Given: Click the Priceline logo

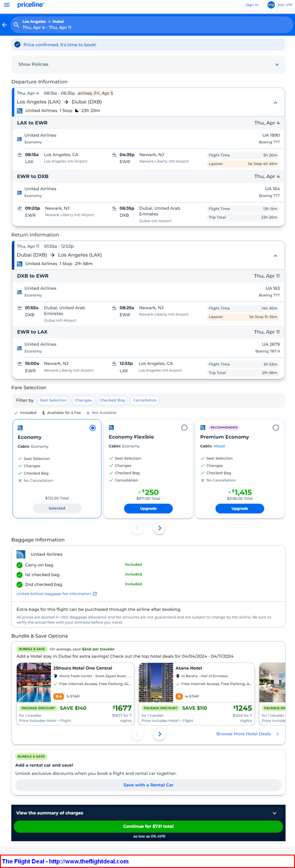Looking at the screenshot, I should 30,5.
